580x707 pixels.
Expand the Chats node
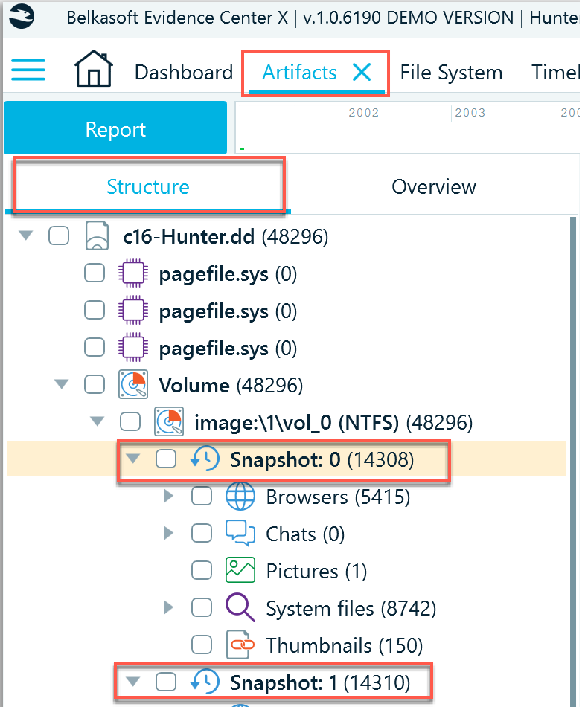tap(168, 533)
